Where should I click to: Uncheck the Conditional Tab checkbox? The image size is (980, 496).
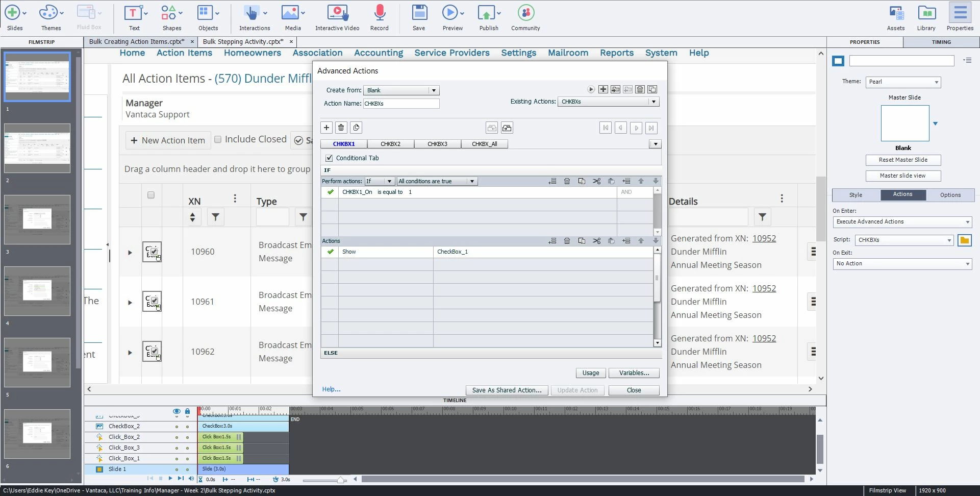[329, 158]
